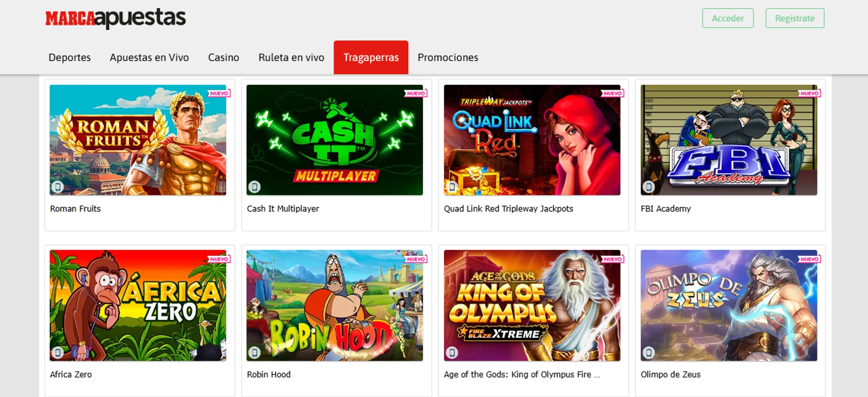
Task: View the Promociones page
Action: [x=448, y=57]
